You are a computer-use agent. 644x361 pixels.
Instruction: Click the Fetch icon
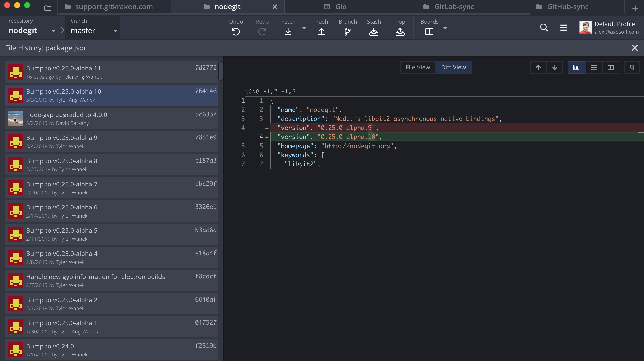(288, 32)
